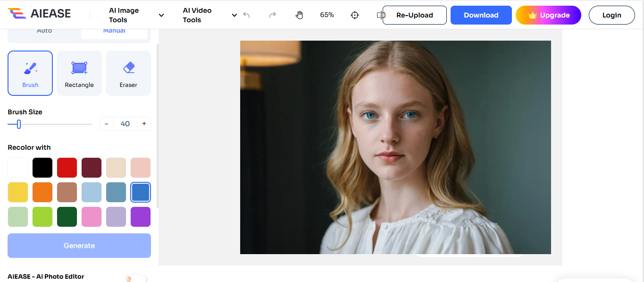Viewport: 644px width, 282px height.
Task: Decrease brush size with the minus stepper
Action: tap(106, 123)
